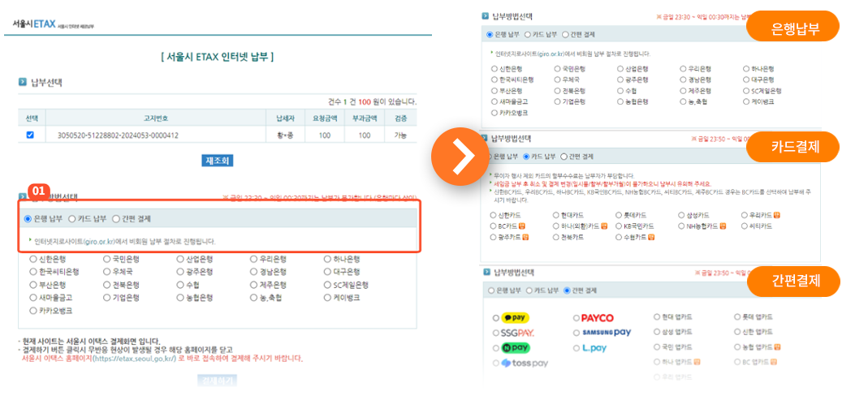Select the 전북카드 radio button
The width and height of the screenshot is (868, 417).
point(555,237)
